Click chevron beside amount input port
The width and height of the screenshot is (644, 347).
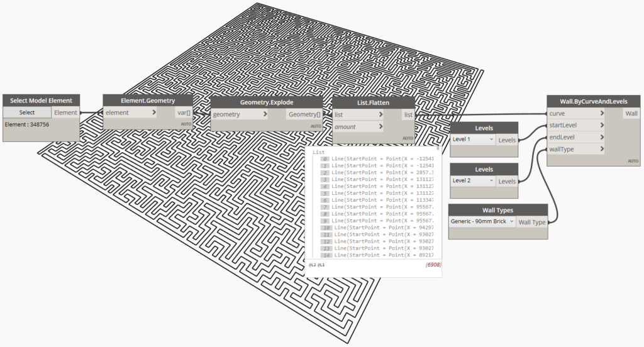click(x=380, y=126)
